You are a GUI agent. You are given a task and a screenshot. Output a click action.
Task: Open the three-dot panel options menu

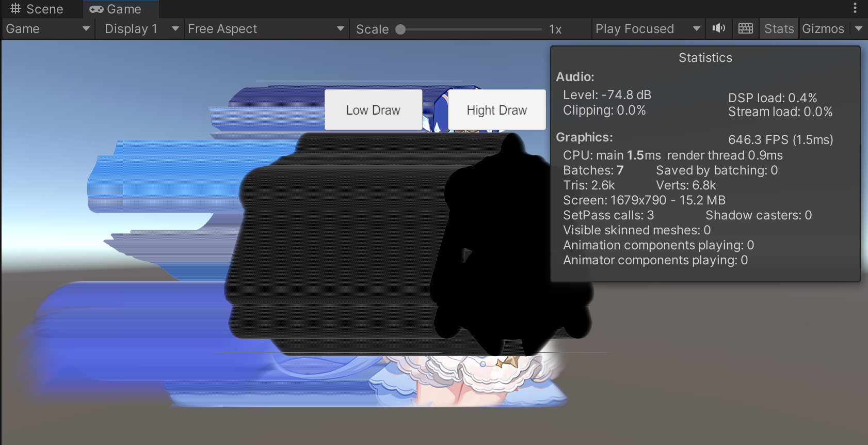(x=855, y=8)
